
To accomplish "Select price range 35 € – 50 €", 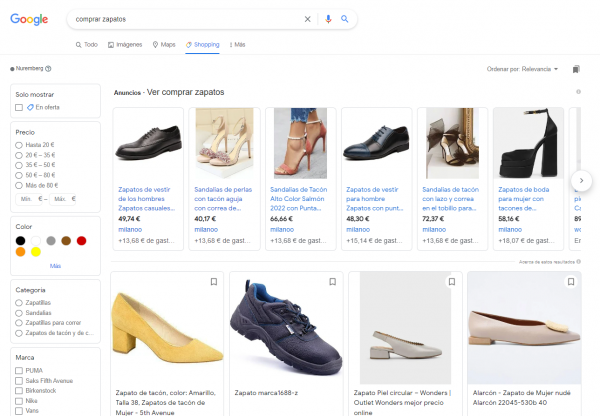I will coord(19,165).
